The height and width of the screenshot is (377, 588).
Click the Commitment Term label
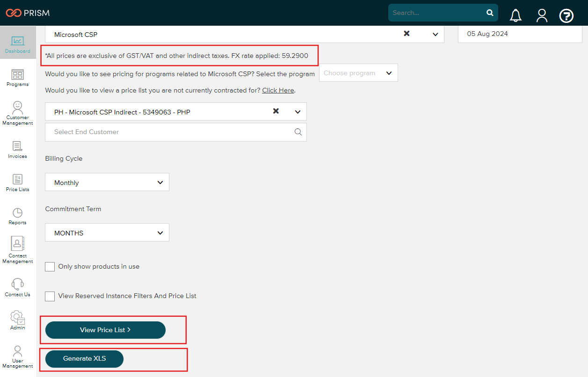click(73, 209)
